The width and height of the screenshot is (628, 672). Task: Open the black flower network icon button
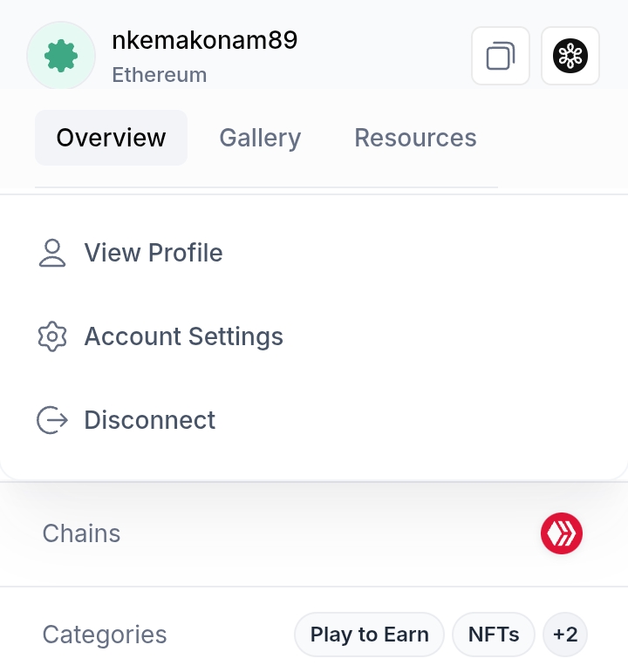(x=570, y=56)
